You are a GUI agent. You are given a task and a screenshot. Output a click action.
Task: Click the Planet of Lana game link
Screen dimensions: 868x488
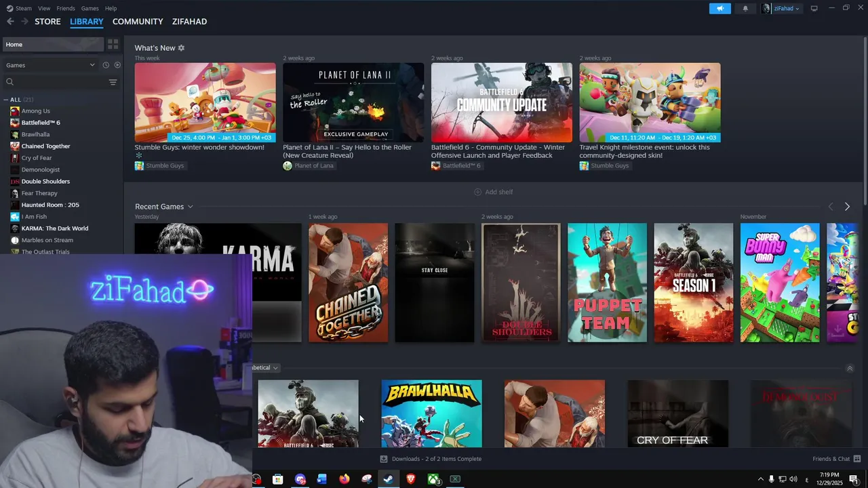point(308,166)
